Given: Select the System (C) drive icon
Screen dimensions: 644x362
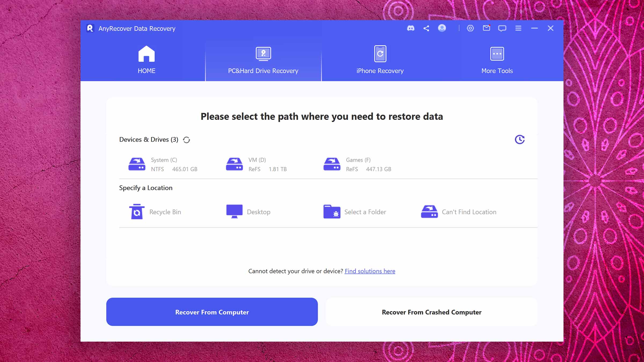Looking at the screenshot, I should (137, 164).
